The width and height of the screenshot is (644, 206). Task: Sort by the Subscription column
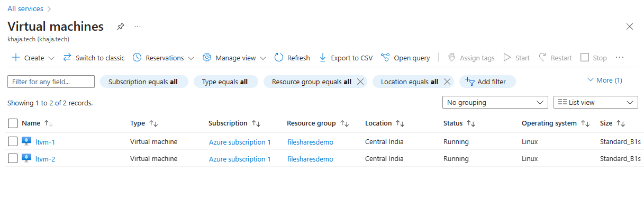coord(234,123)
